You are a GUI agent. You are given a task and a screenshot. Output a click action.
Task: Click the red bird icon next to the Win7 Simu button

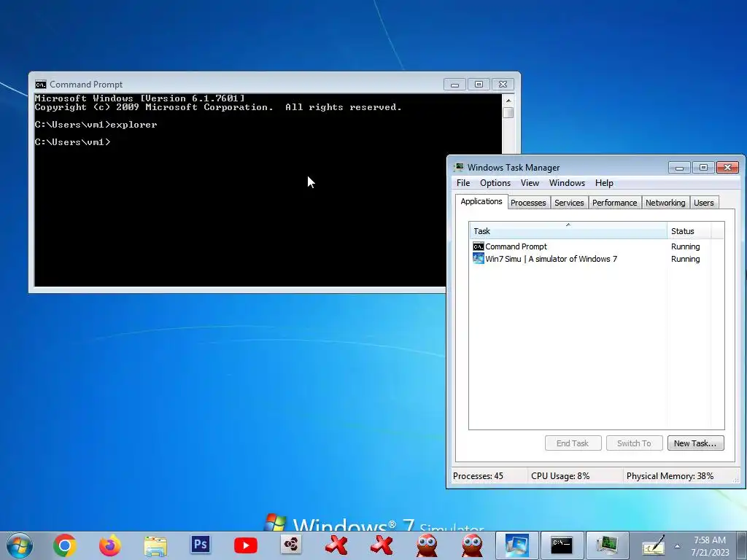pyautogui.click(x=472, y=545)
